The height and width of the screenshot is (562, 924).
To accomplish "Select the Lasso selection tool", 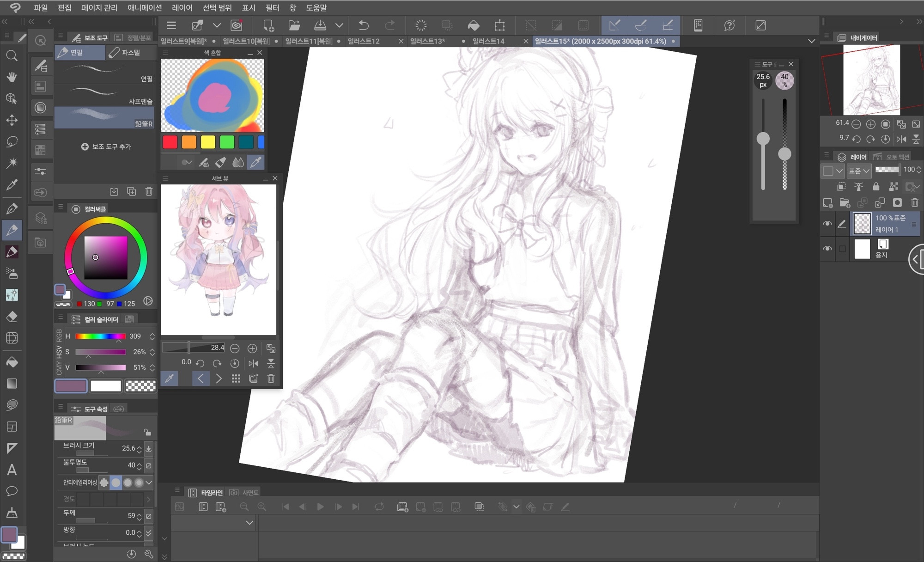I will point(12,141).
